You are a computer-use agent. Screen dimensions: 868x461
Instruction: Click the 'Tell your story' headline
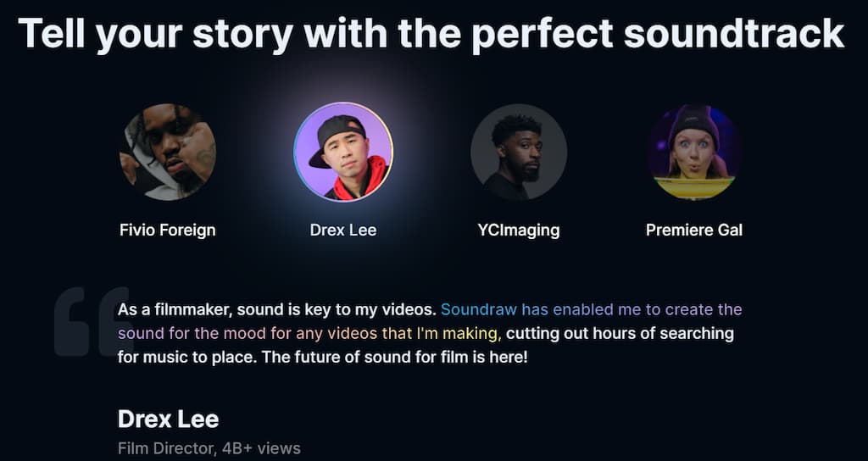(x=431, y=33)
